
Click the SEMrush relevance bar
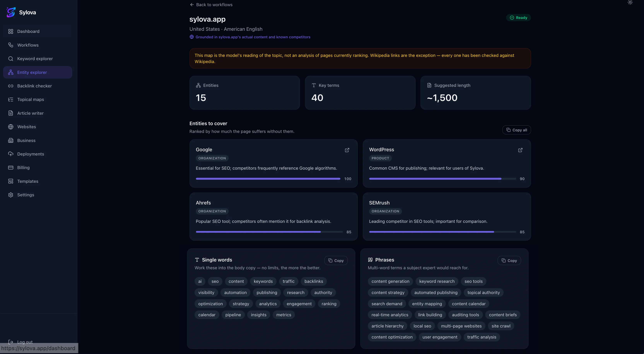pos(442,232)
